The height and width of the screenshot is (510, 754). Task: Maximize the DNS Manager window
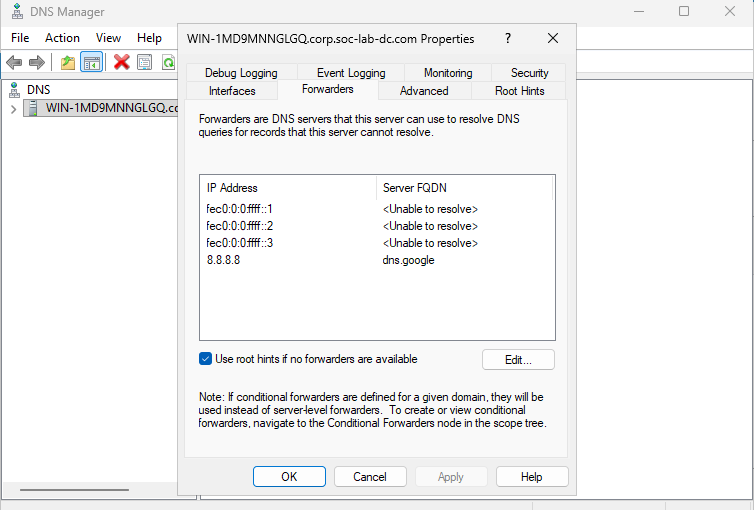pos(684,11)
